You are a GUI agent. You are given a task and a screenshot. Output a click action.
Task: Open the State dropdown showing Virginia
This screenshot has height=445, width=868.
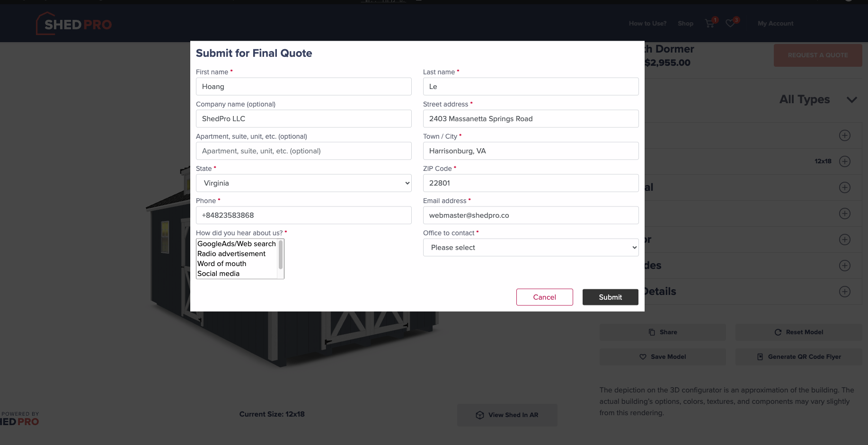click(x=304, y=183)
